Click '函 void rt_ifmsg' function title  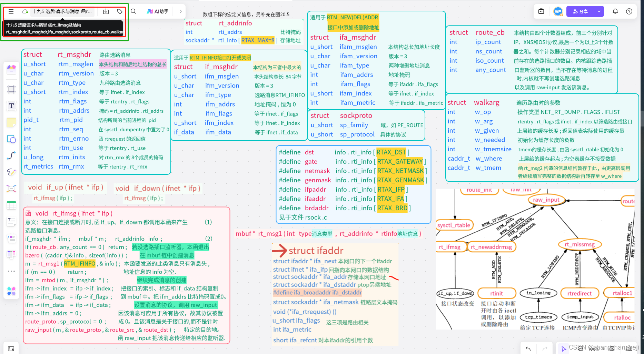[69, 213]
